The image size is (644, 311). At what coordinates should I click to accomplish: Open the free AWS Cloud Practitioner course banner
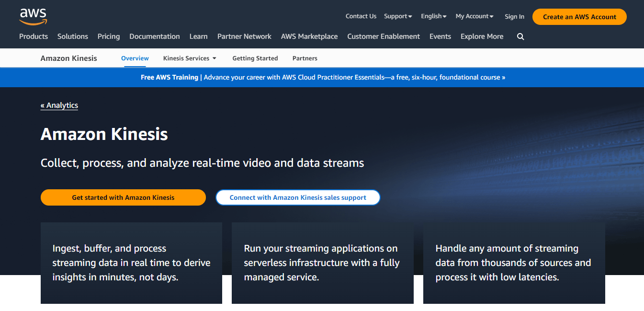[322, 77]
